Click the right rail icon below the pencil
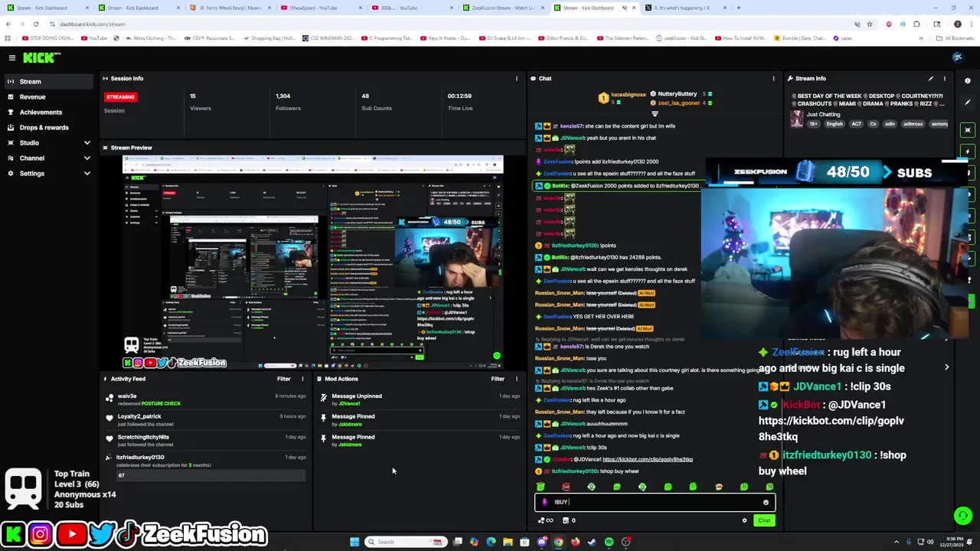This screenshot has height=551, width=980. coord(968,130)
